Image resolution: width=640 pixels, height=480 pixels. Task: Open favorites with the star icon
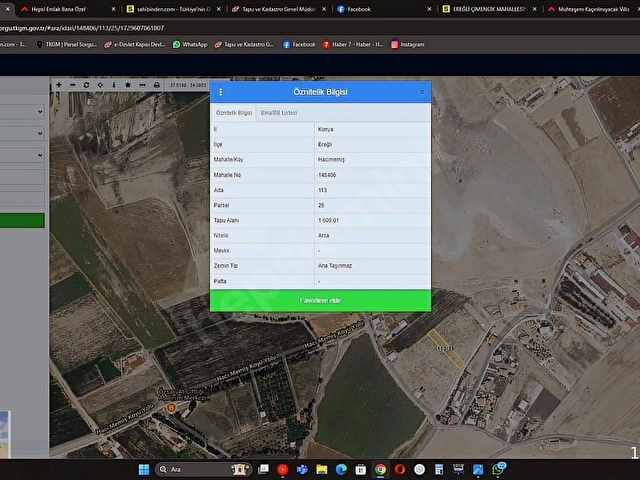coord(128,85)
